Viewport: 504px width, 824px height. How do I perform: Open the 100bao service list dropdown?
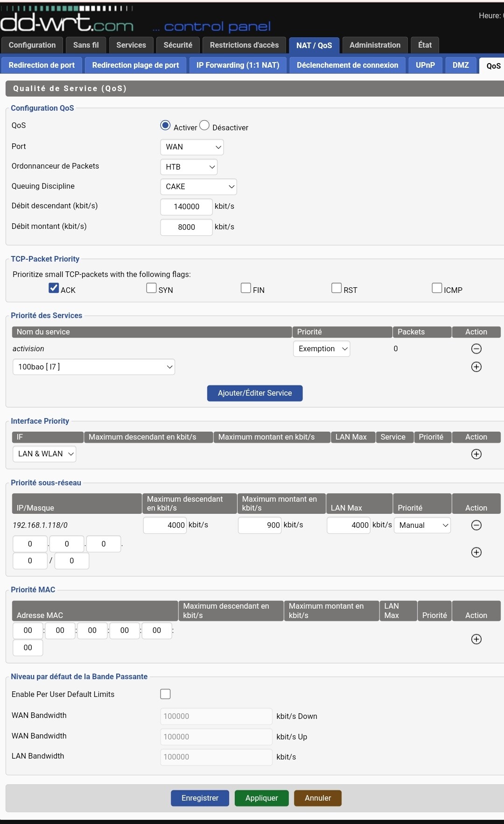click(x=94, y=367)
